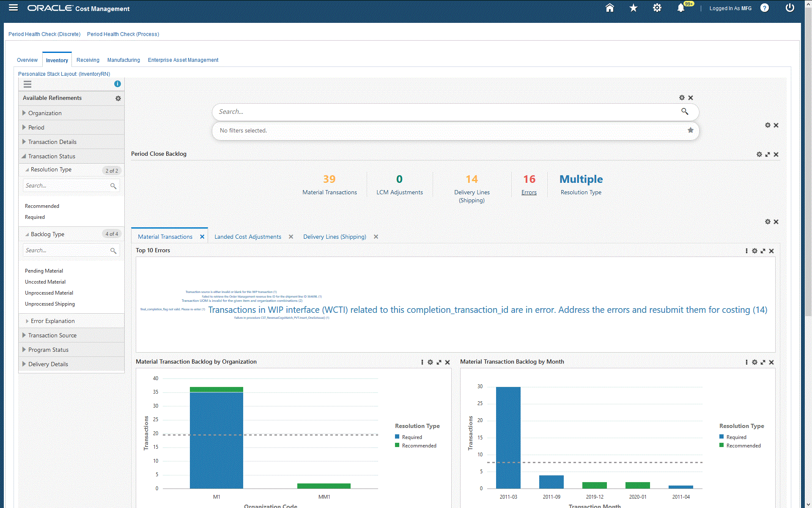Image resolution: width=812 pixels, height=508 pixels.
Task: Switch to the Manufacturing tab
Action: pos(123,60)
